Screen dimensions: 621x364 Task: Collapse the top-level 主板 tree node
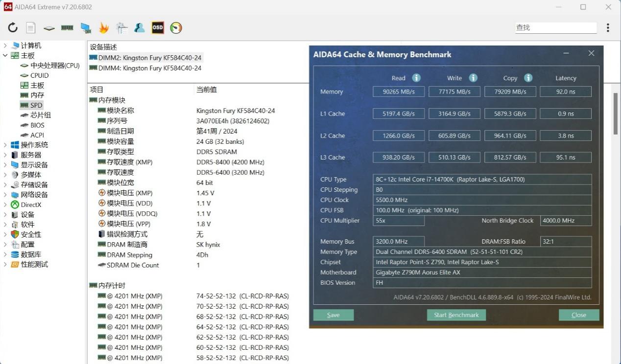coord(5,56)
